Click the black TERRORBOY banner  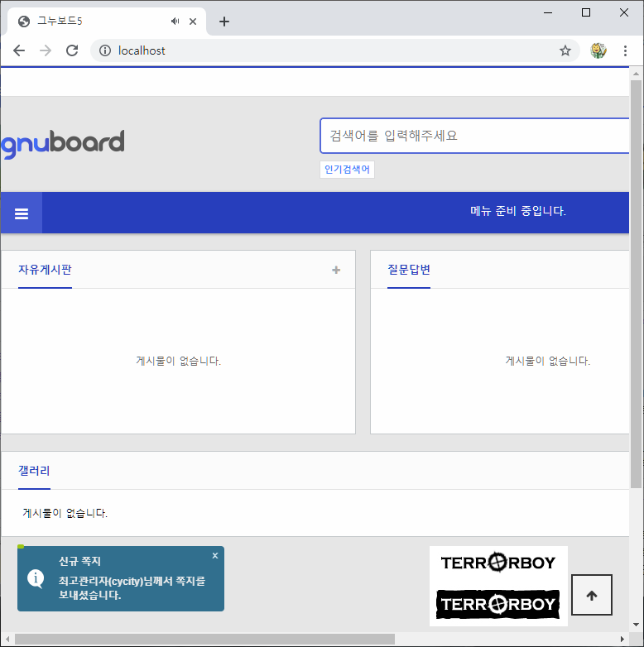498,604
